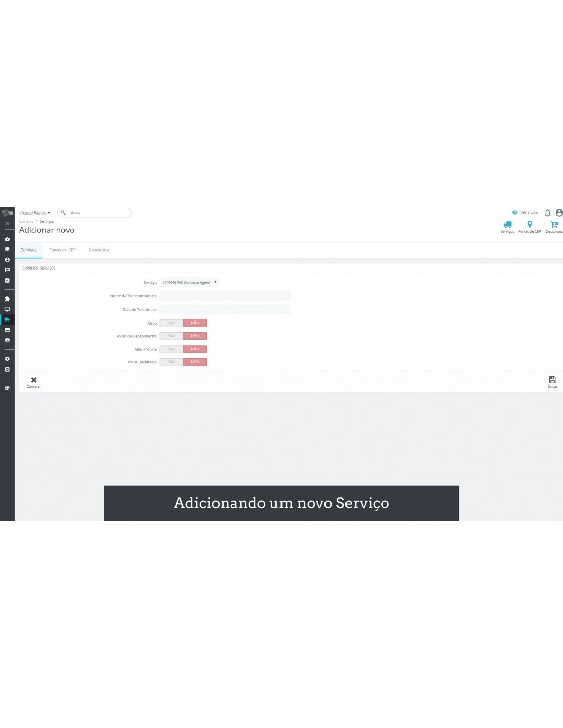Image resolution: width=563 pixels, height=728 pixels.
Task: Click NÃO on the Mão Própria toggle
Action: (195, 349)
